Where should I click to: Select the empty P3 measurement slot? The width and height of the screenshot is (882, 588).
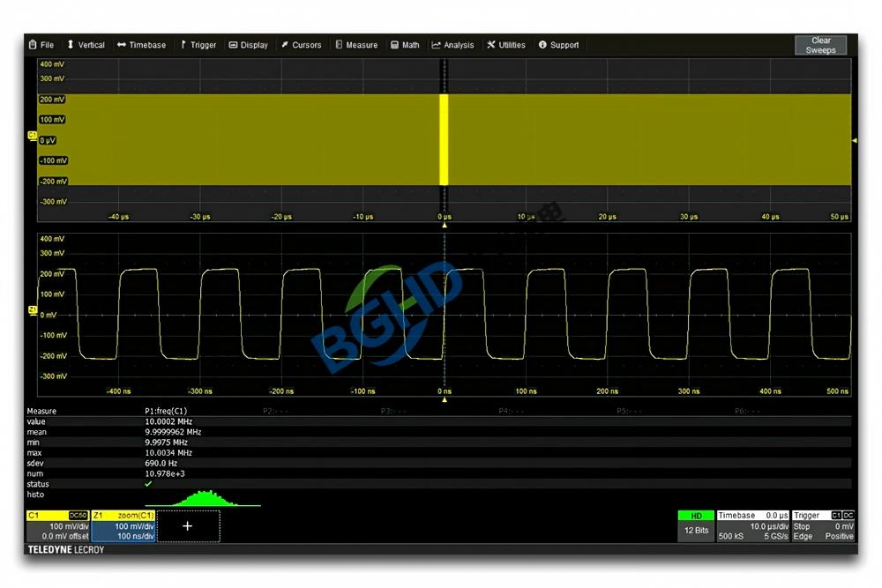click(393, 411)
